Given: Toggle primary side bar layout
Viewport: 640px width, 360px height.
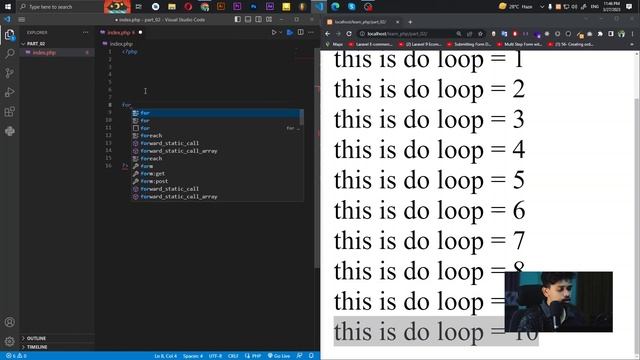Looking at the screenshot, I should (238, 20).
